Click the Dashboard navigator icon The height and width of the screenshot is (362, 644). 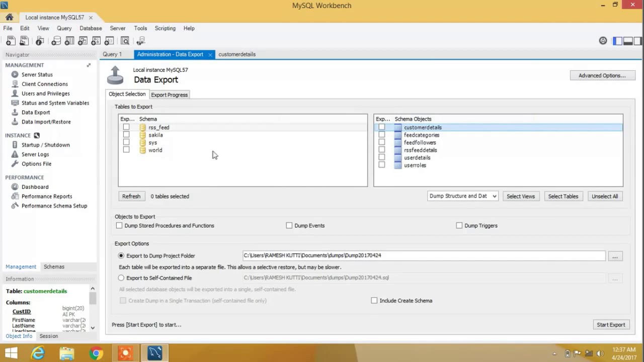[15, 187]
